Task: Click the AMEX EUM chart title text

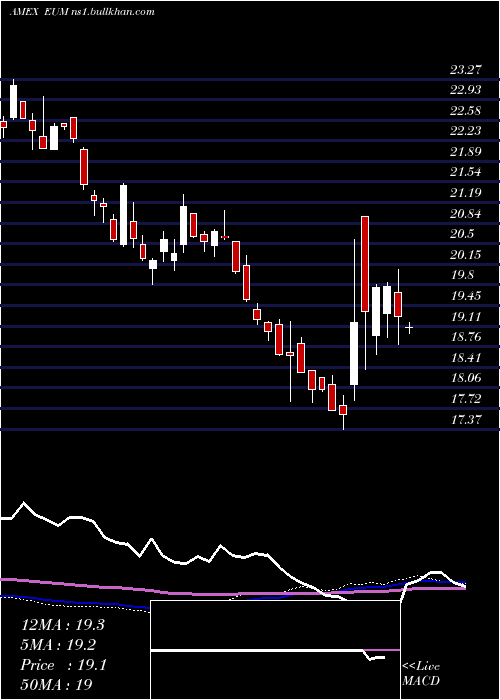Action: [x=82, y=12]
